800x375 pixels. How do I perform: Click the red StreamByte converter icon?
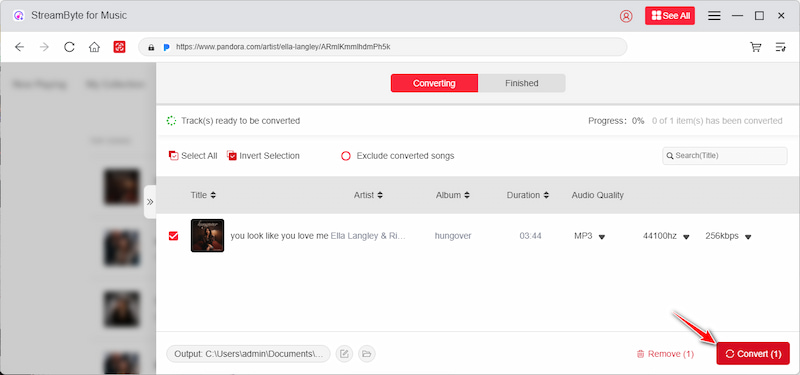(x=119, y=47)
